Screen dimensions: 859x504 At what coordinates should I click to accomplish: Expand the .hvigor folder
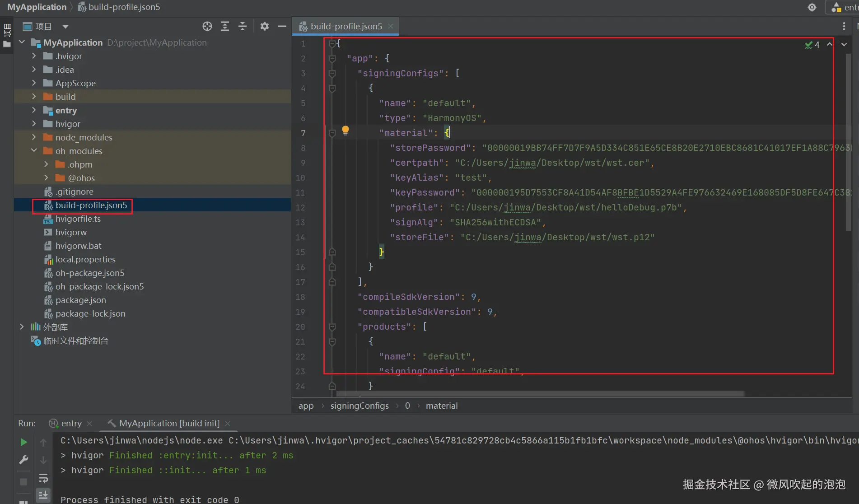tap(34, 56)
